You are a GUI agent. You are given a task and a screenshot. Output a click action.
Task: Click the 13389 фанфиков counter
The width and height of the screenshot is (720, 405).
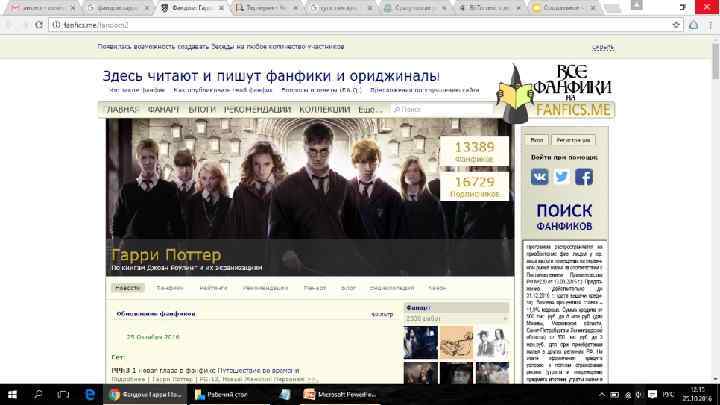click(x=474, y=151)
